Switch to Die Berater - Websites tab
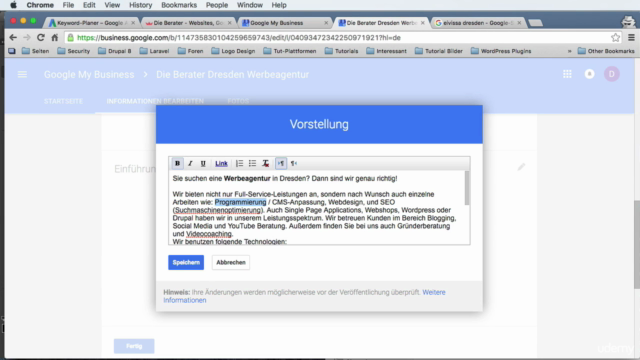This screenshot has width=640, height=360. (188, 23)
